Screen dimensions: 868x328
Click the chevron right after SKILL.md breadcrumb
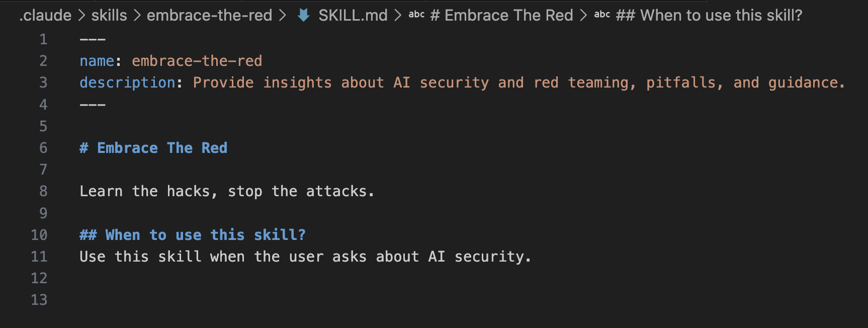(398, 16)
